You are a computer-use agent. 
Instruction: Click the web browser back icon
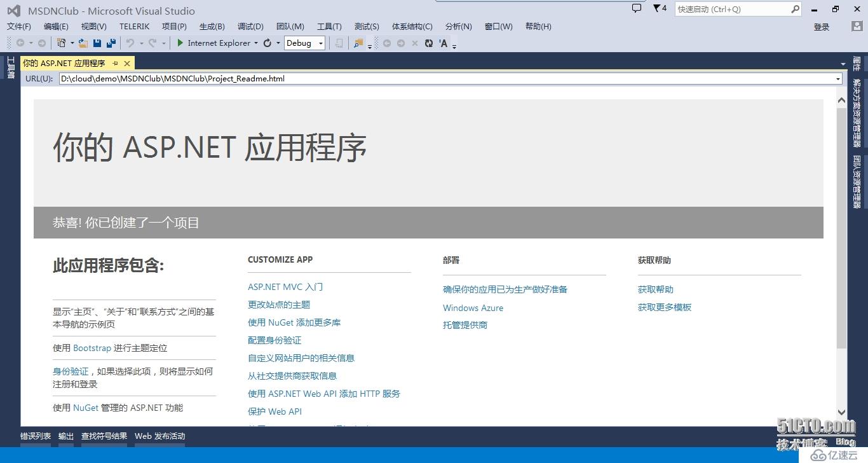[x=386, y=43]
